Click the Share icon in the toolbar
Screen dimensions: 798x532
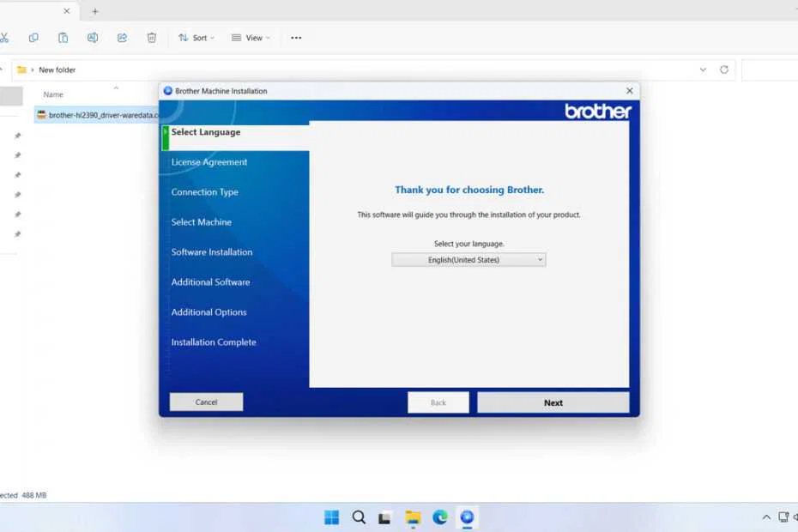pos(122,38)
